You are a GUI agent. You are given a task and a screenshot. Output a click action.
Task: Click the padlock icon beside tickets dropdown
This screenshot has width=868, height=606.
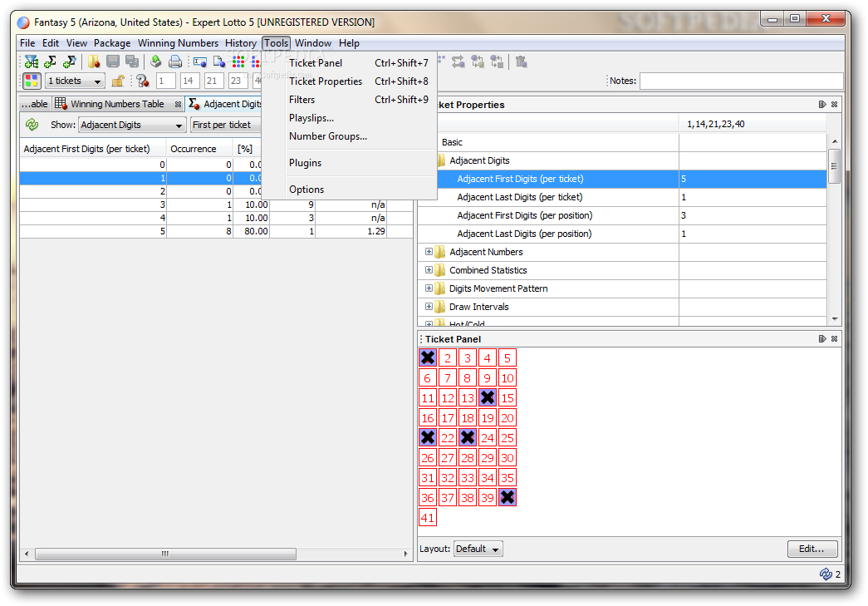pyautogui.click(x=117, y=81)
